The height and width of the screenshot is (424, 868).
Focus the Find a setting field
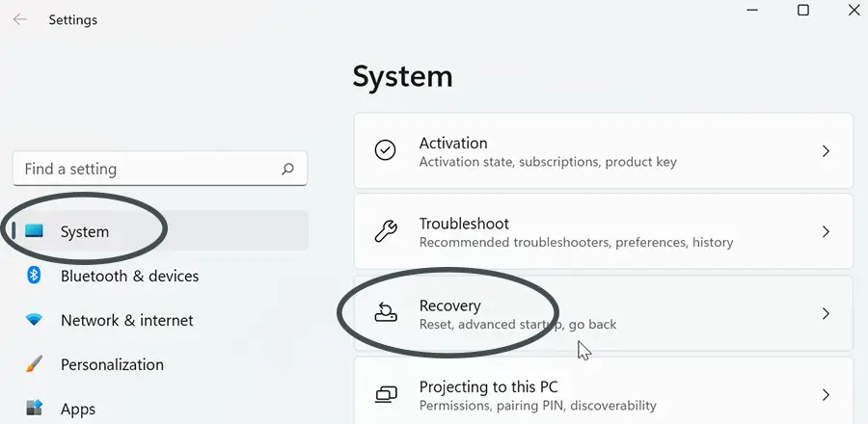tap(160, 169)
